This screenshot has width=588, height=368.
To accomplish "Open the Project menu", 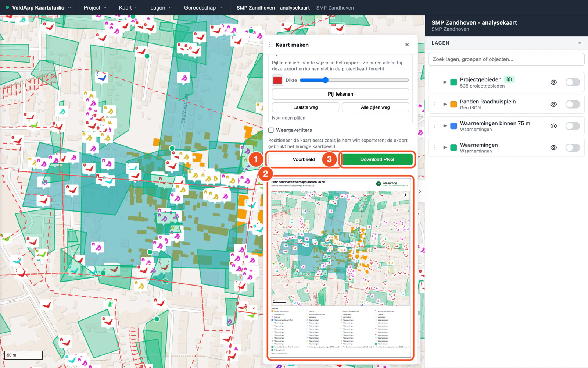I will 95,7.
